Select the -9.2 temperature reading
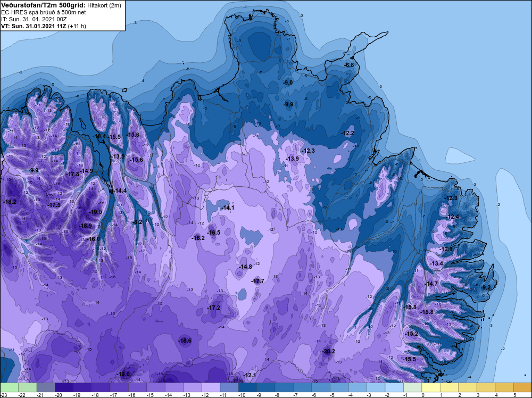Image resolution: width=532 pixels, height=398 pixels. 486,287
